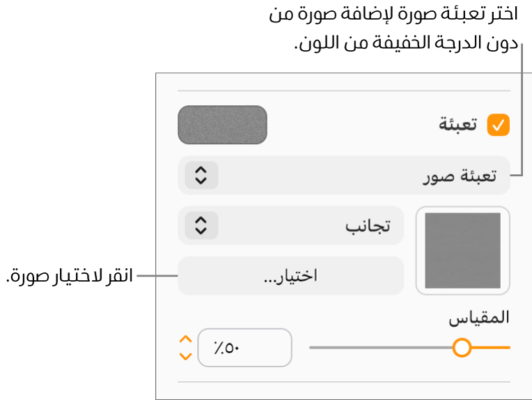
Task: Click the المقياس scale slider handle
Action: [x=462, y=347]
